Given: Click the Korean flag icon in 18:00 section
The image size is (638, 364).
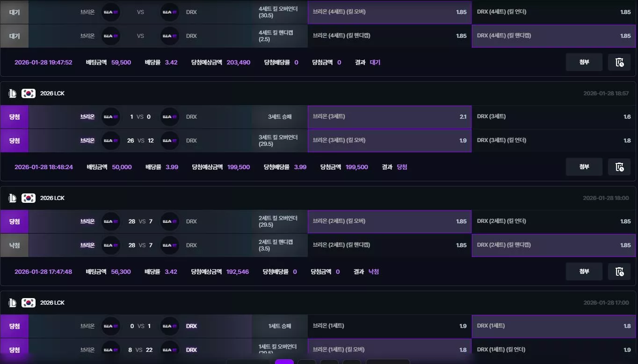Looking at the screenshot, I should [29, 198].
